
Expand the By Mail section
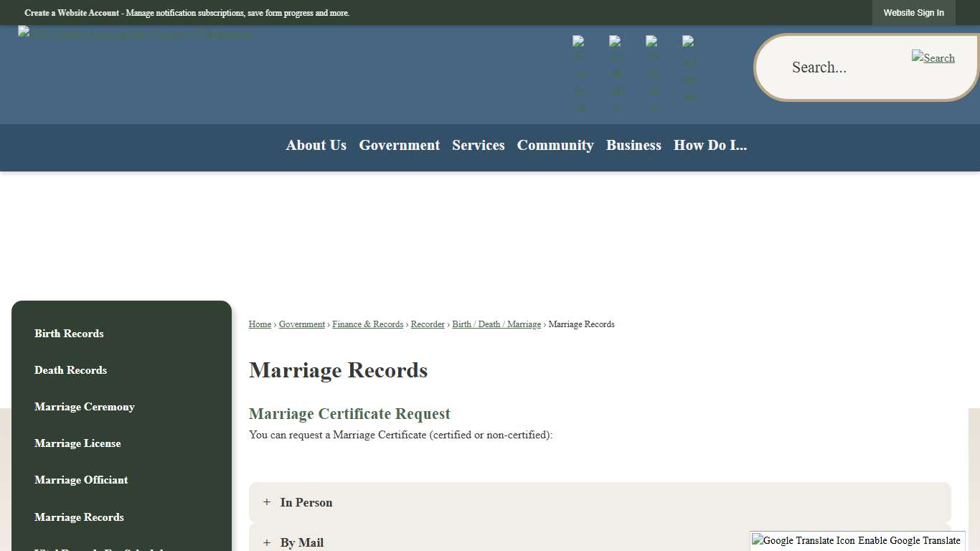tap(301, 542)
